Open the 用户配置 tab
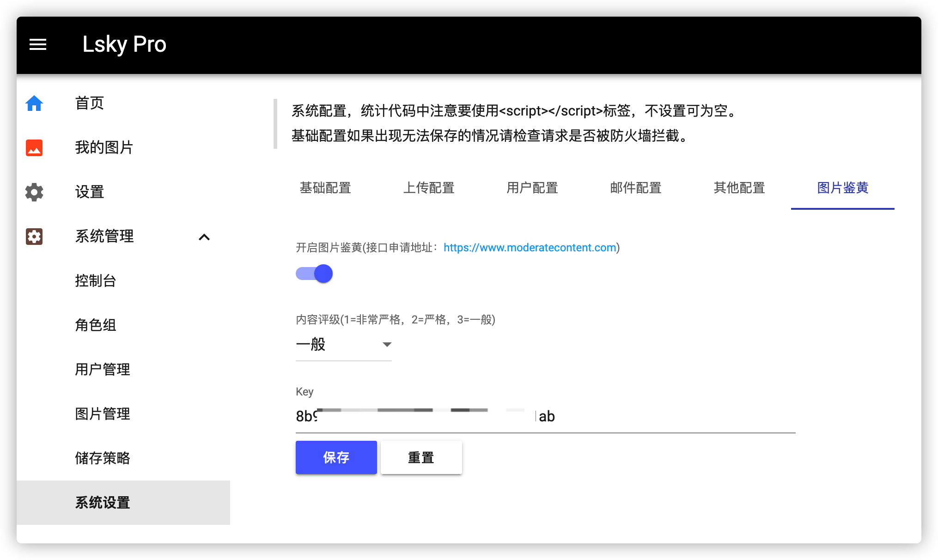Viewport: 938px width, 560px height. [x=532, y=188]
